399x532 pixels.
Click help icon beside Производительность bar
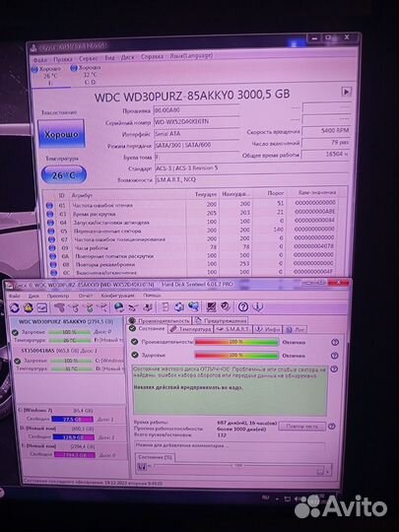(335, 342)
